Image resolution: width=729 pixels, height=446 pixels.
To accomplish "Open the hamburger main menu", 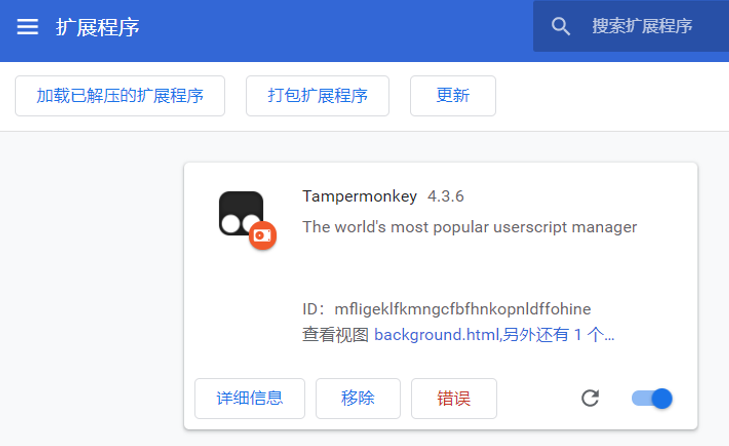I will (27, 27).
